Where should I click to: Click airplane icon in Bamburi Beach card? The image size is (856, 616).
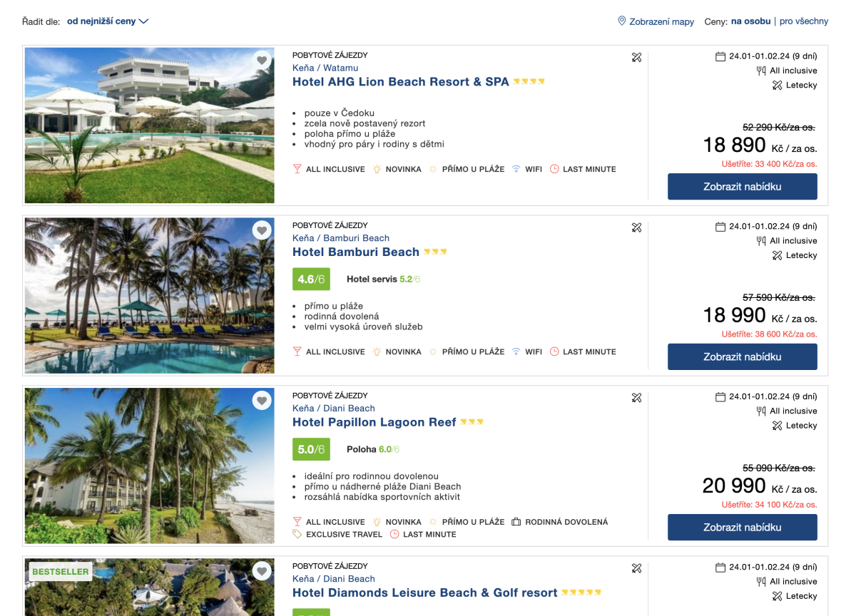[x=637, y=227]
